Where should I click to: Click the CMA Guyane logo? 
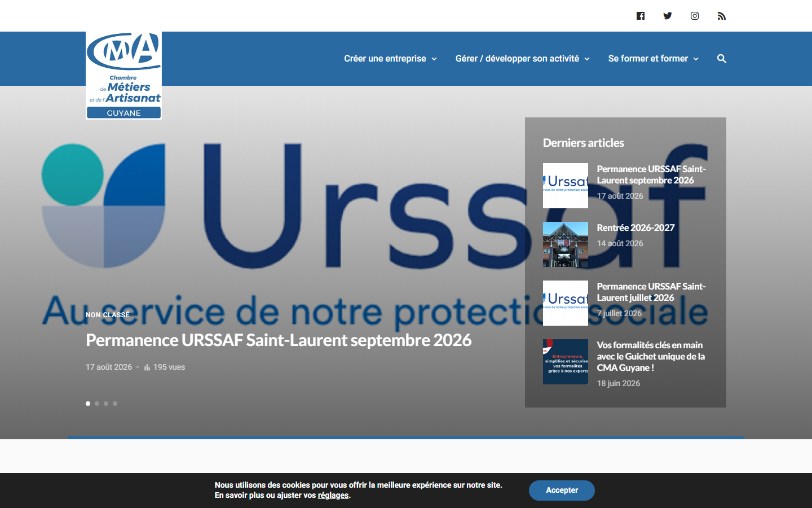(123, 75)
